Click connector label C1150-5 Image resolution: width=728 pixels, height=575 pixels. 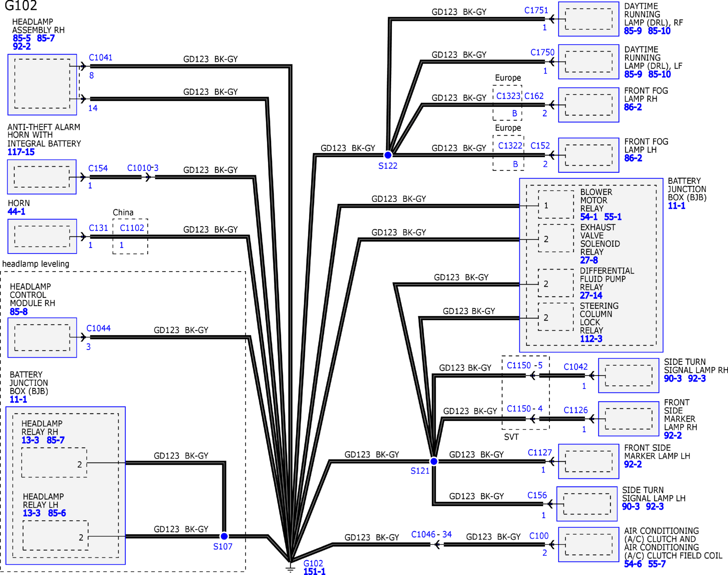524,365
